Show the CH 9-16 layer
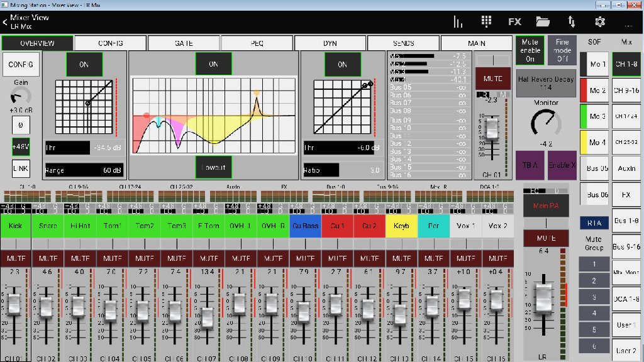The width and height of the screenshot is (644, 362). [x=626, y=90]
